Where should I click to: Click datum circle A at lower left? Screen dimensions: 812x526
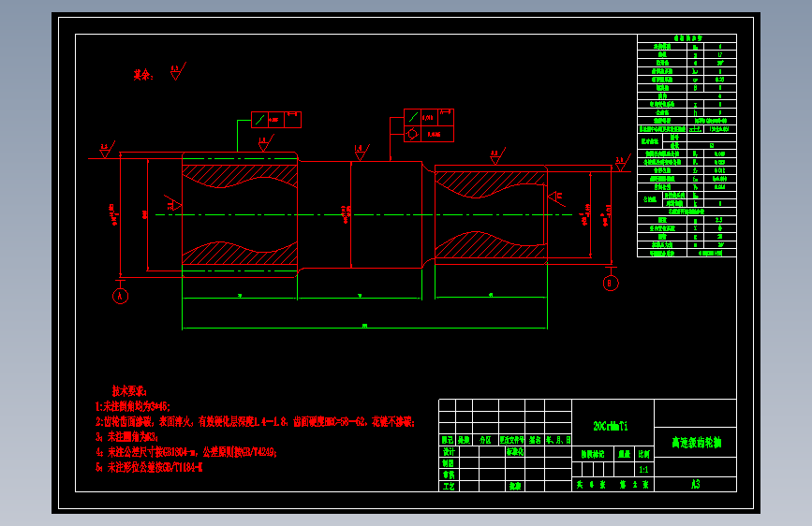pos(120,296)
